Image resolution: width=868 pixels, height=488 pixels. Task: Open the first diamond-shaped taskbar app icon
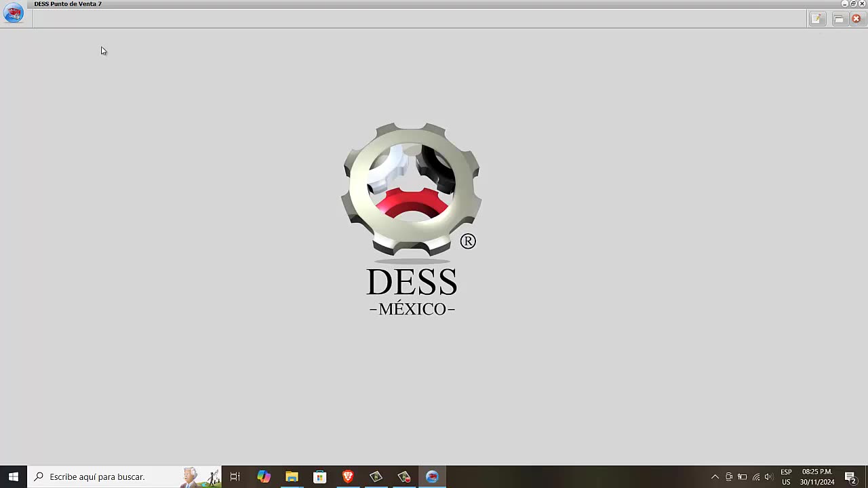click(x=376, y=477)
